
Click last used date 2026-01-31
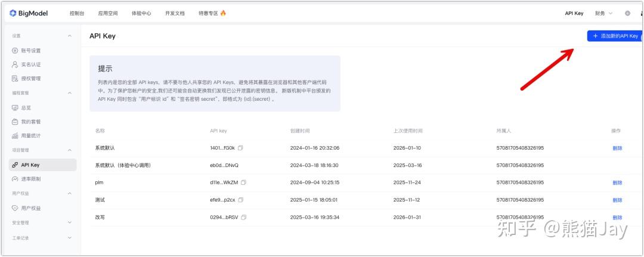[407, 217]
